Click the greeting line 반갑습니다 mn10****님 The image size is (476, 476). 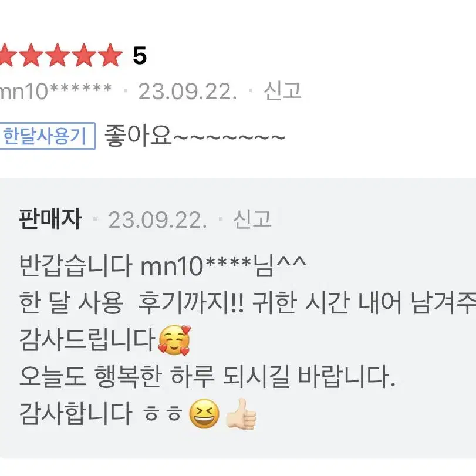click(163, 266)
